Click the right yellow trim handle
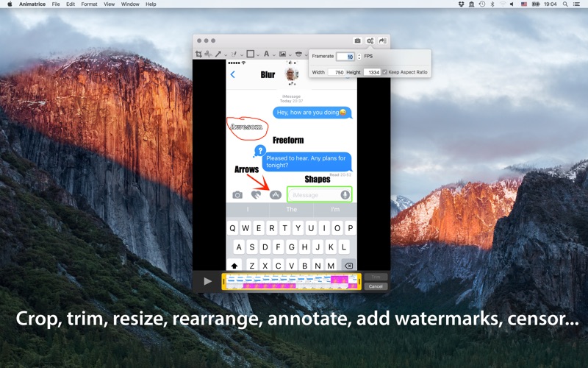The height and width of the screenshot is (368, 588). 359,281
